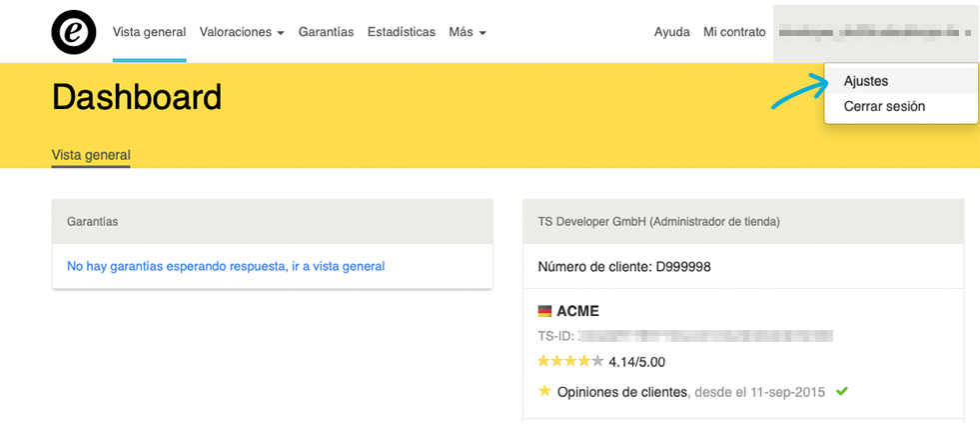Switch to the Vista general tab below Dashboard
The image size is (980, 426).
[x=91, y=155]
